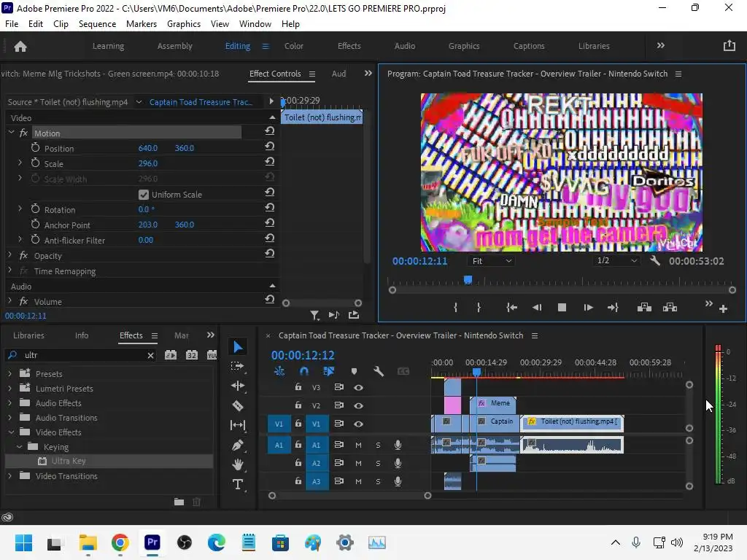Click the Extract button in program monitor
This screenshot has height=560, width=747.
(x=670, y=307)
